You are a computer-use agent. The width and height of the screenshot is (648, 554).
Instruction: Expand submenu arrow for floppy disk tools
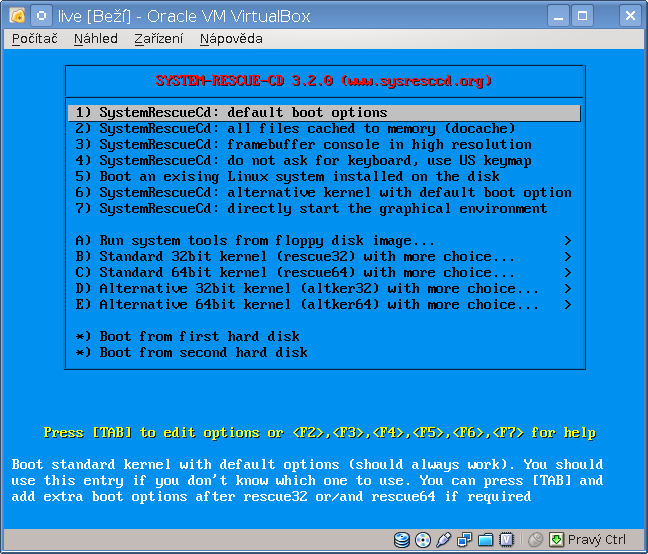click(x=568, y=240)
